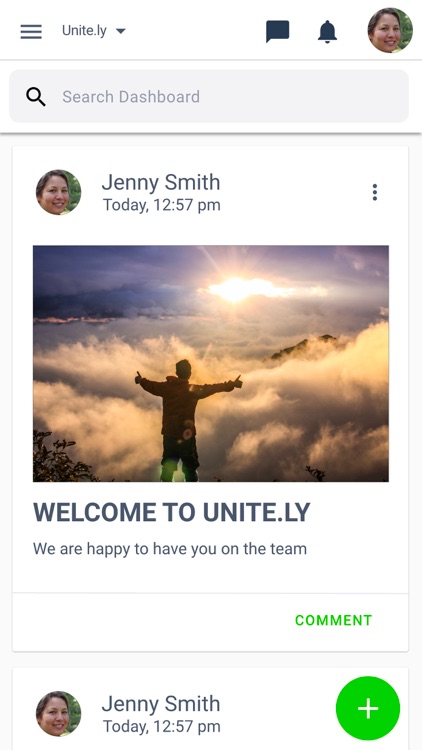Screen dimensions: 422x750
Task: Open Jenny Smith's name on second post
Action: (161, 704)
